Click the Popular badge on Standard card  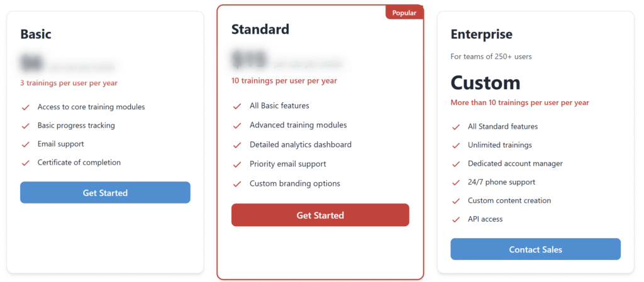click(404, 13)
